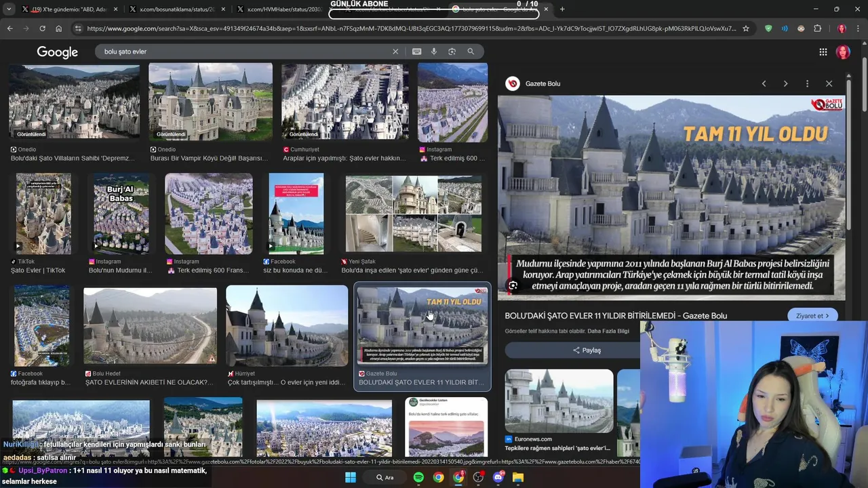Open the Yeni Şafak collage image result
868x488 pixels.
[414, 213]
